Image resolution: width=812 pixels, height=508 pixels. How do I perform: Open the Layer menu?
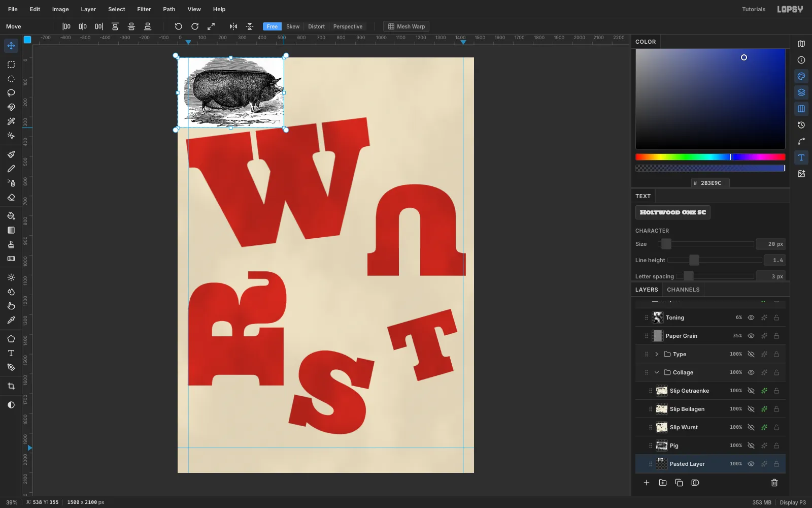pos(88,9)
